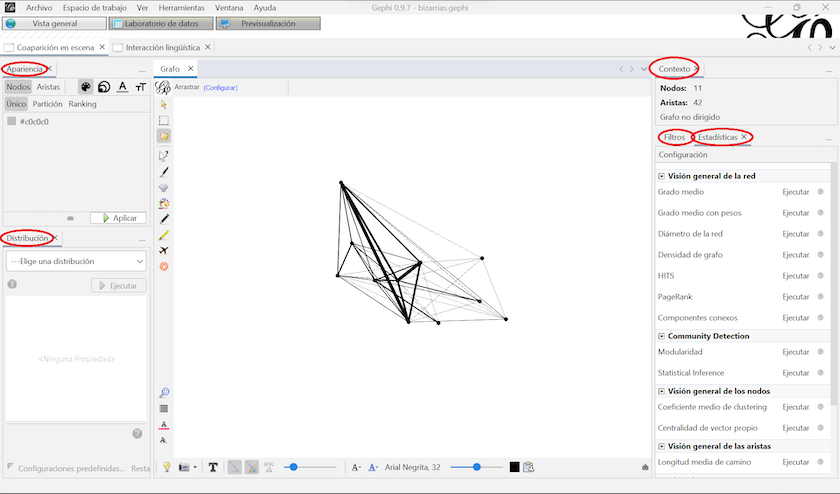Click the center on graph magnifier icon
This screenshot has width=840, height=494.
point(164,393)
